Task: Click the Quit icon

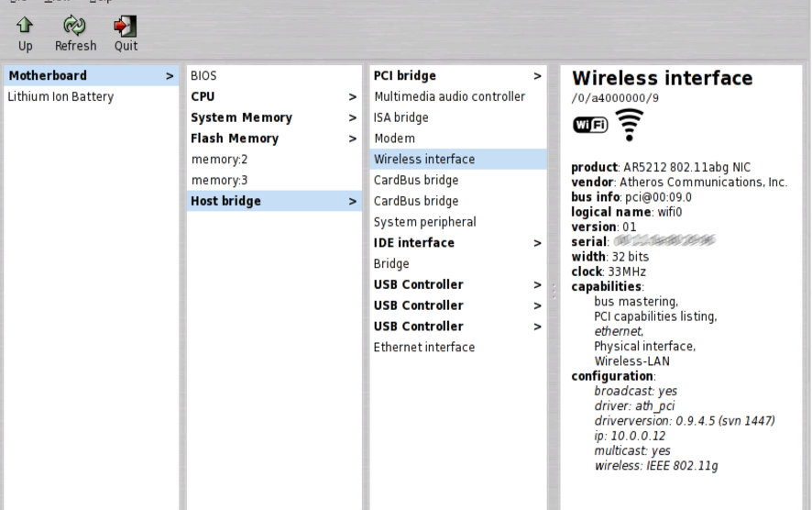Action: coord(126,26)
